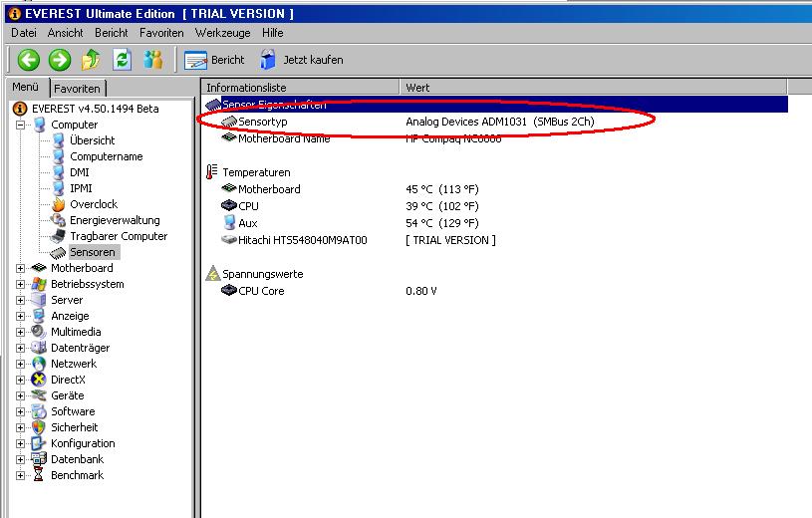This screenshot has width=812, height=518.
Task: Select the CPU Core voltage row
Action: 496,291
